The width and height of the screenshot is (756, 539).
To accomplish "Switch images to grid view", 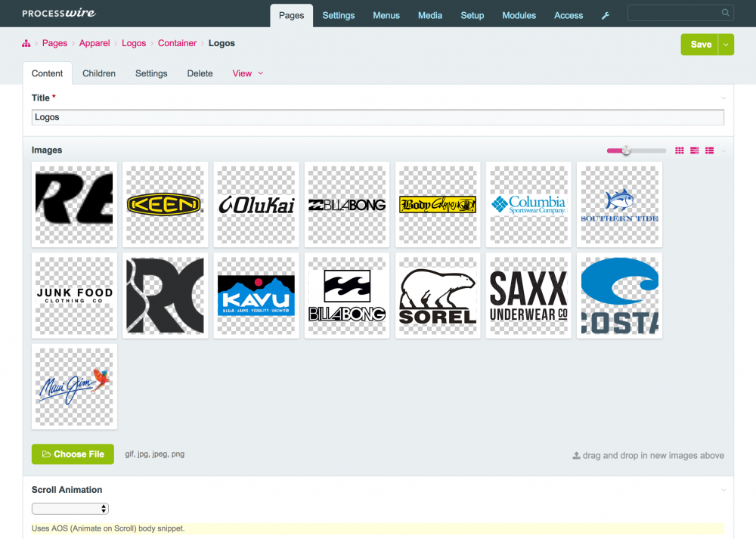I will [679, 150].
